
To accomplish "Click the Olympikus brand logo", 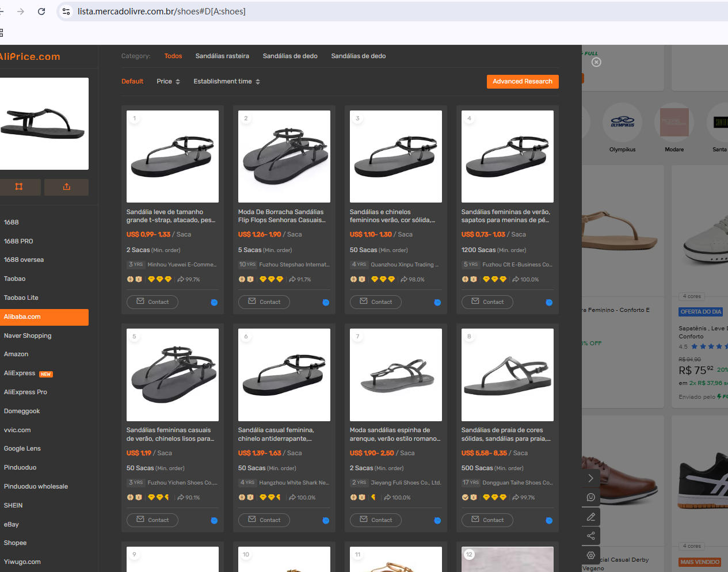I will coord(623,122).
